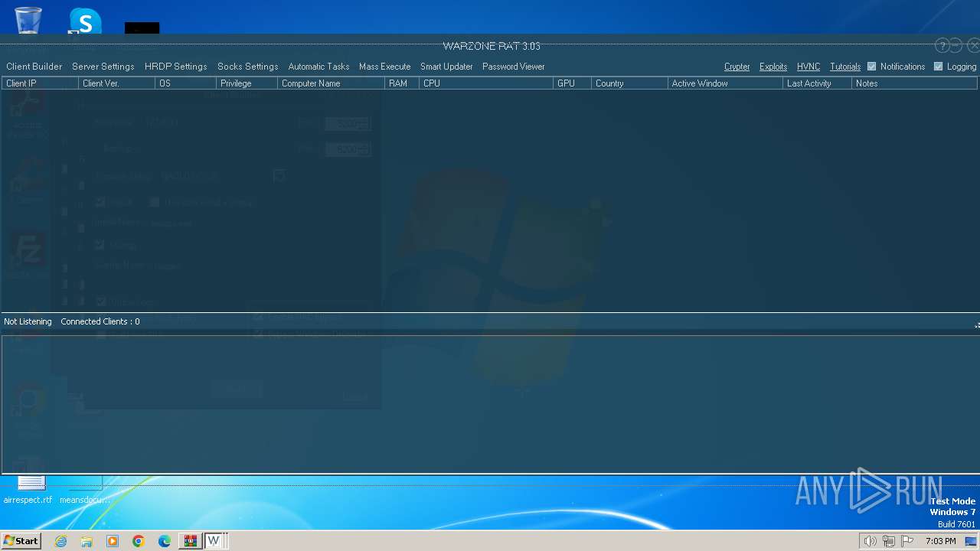The image size is (980, 551).
Task: Sort by GPU column header
Action: pos(572,83)
